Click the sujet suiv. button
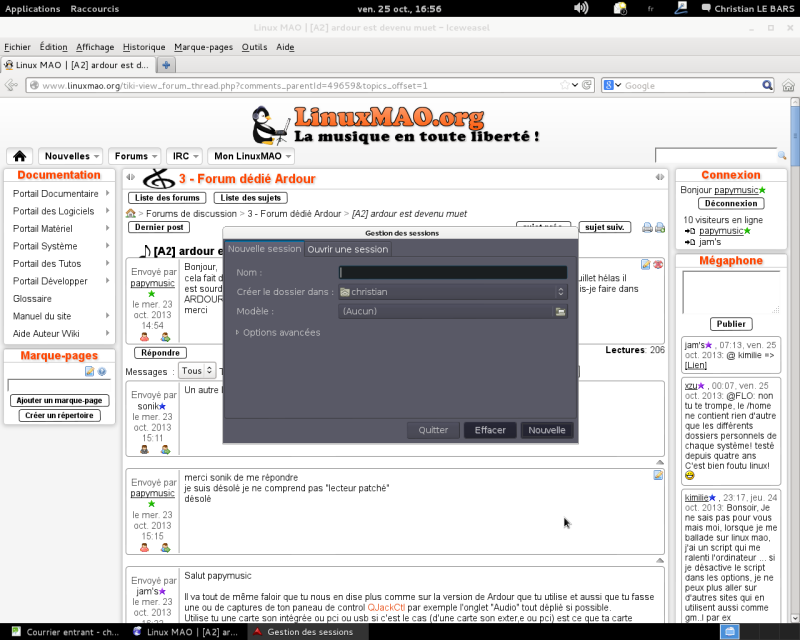 [605, 227]
